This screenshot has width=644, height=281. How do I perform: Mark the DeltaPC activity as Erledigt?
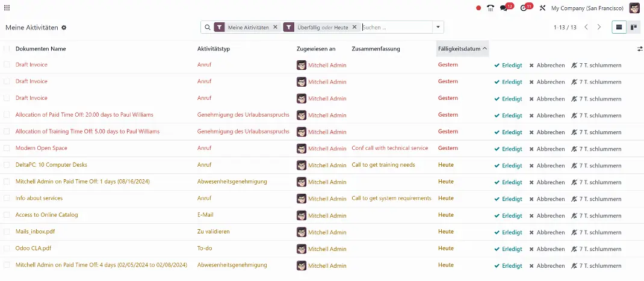(x=508, y=165)
